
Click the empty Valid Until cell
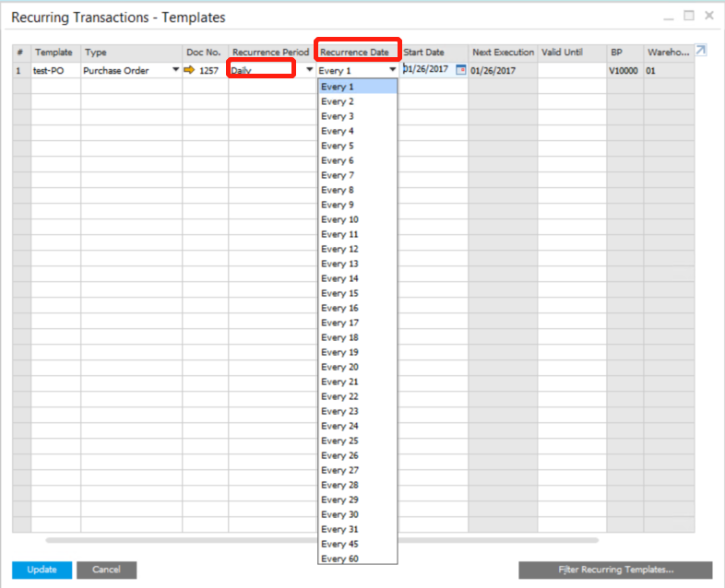(571, 70)
